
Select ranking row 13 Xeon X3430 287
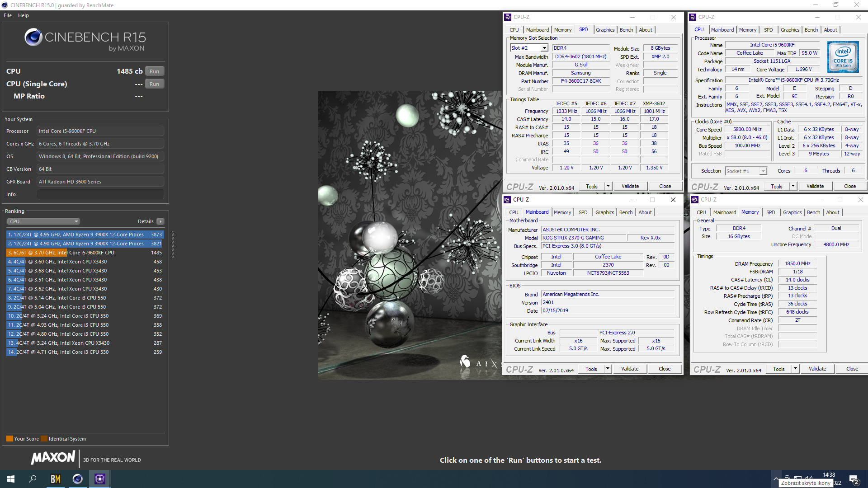coord(85,343)
